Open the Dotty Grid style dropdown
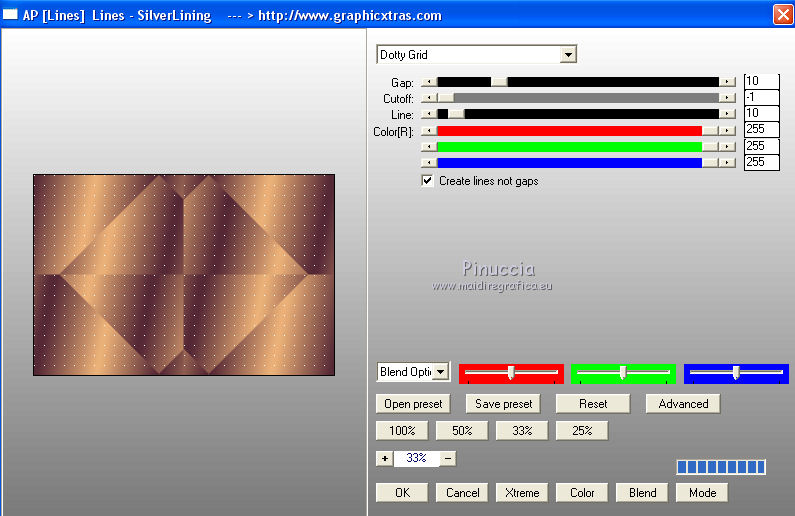Image resolution: width=795 pixels, height=516 pixels. coord(568,54)
